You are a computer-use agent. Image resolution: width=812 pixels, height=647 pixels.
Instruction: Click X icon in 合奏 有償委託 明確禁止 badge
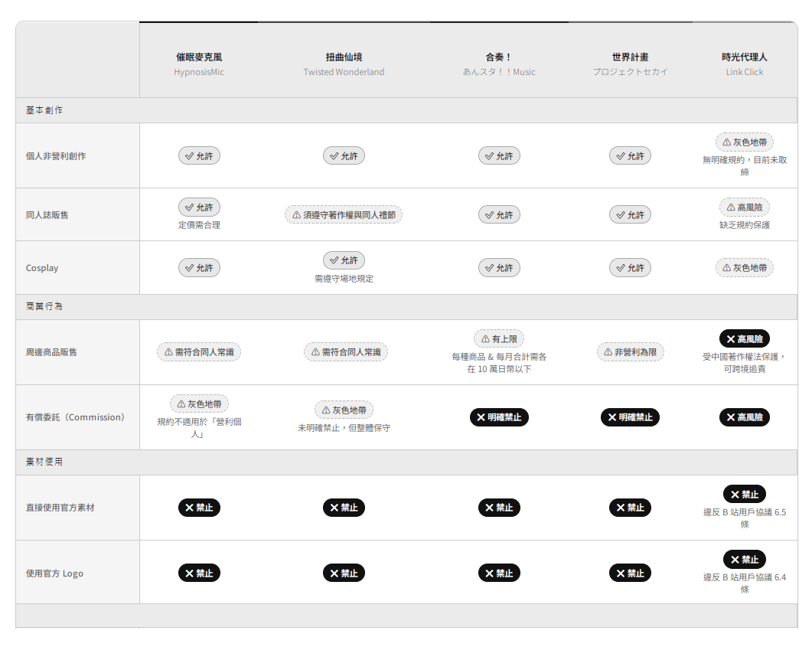click(481, 417)
